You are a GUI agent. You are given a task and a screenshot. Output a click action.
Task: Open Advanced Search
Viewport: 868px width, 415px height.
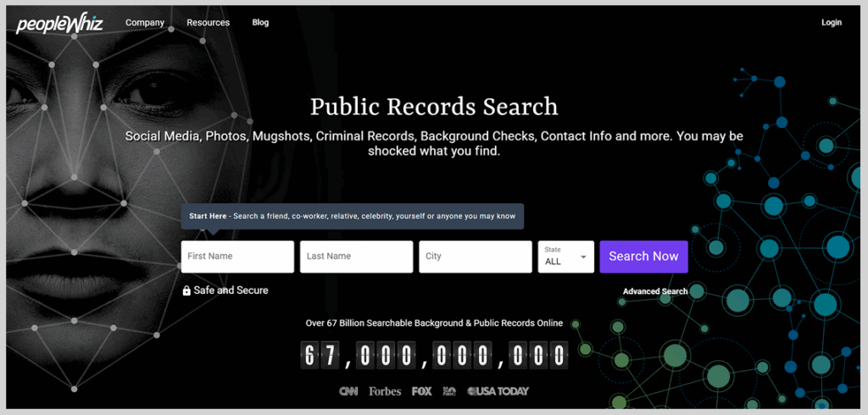pos(654,291)
